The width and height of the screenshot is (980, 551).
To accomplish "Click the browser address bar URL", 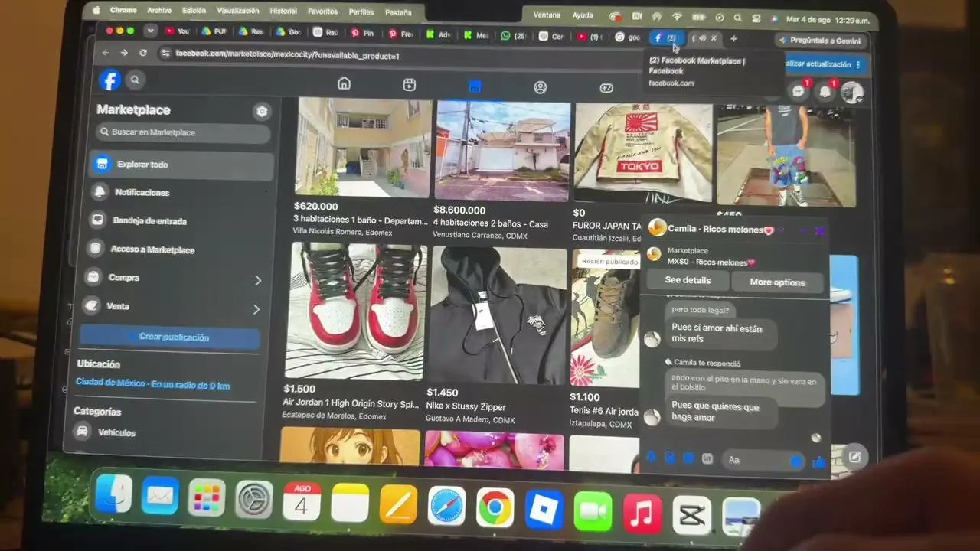I will pos(287,55).
